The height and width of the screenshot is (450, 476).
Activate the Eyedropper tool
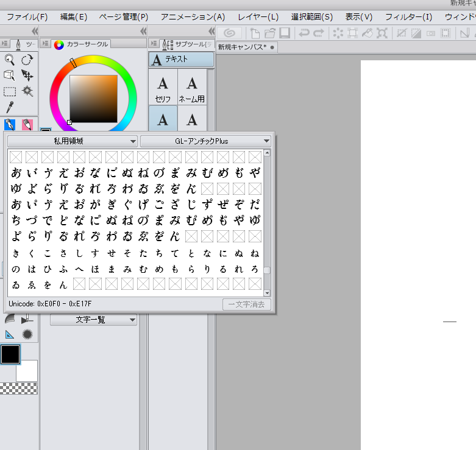(10, 107)
